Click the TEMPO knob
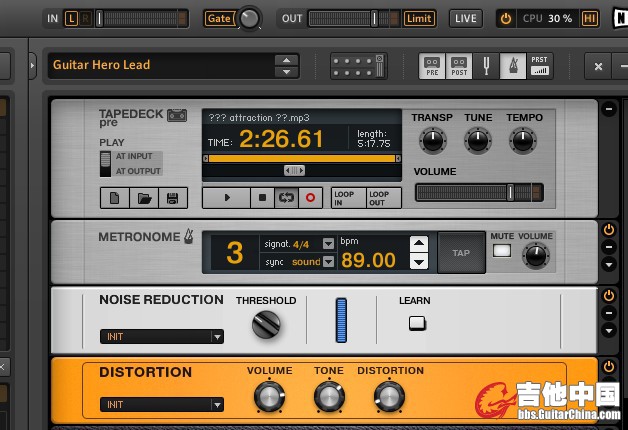The height and width of the screenshot is (430, 628). (x=523, y=140)
